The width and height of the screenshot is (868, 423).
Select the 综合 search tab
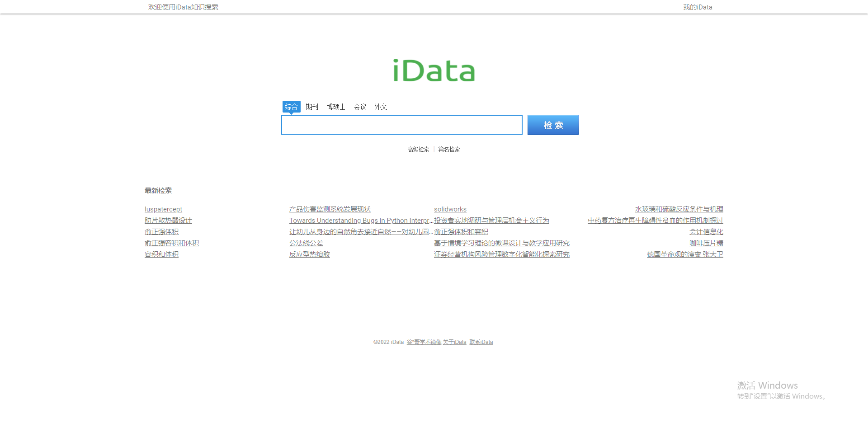click(291, 107)
